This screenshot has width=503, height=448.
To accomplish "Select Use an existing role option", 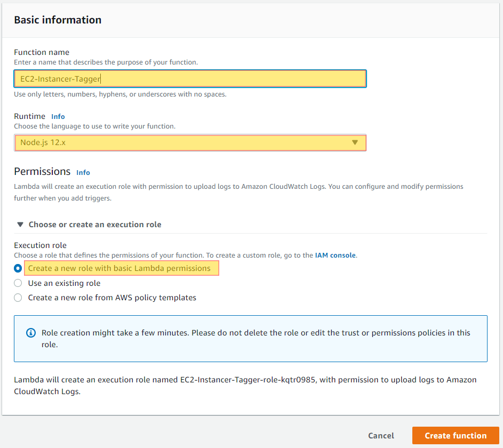I will click(x=18, y=283).
